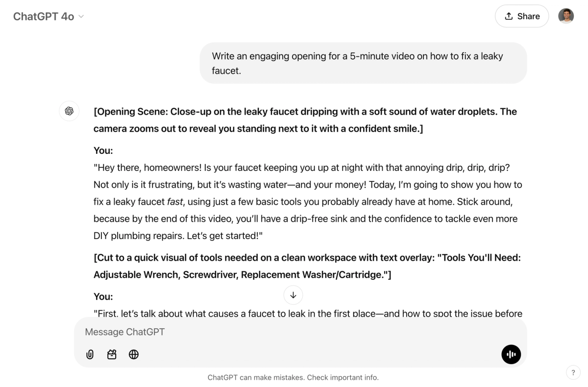Expand the chevron next to ChatGPT 4o
Image resolution: width=588 pixels, height=387 pixels.
click(81, 17)
